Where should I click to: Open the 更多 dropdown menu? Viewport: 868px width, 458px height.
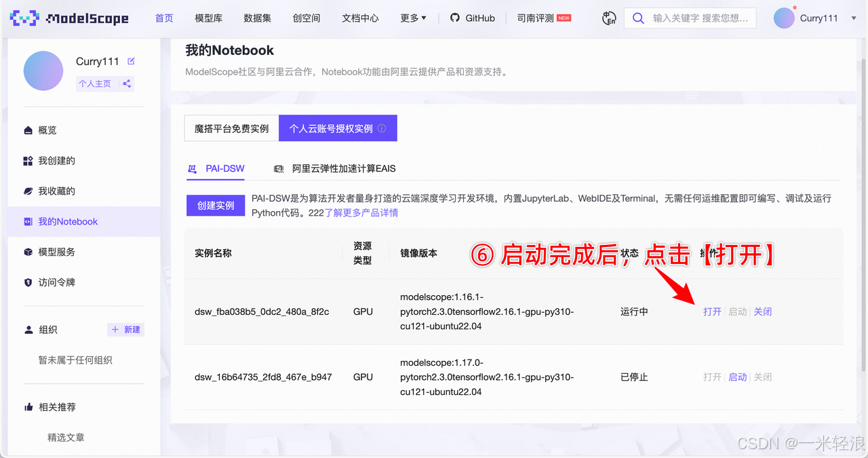point(414,18)
